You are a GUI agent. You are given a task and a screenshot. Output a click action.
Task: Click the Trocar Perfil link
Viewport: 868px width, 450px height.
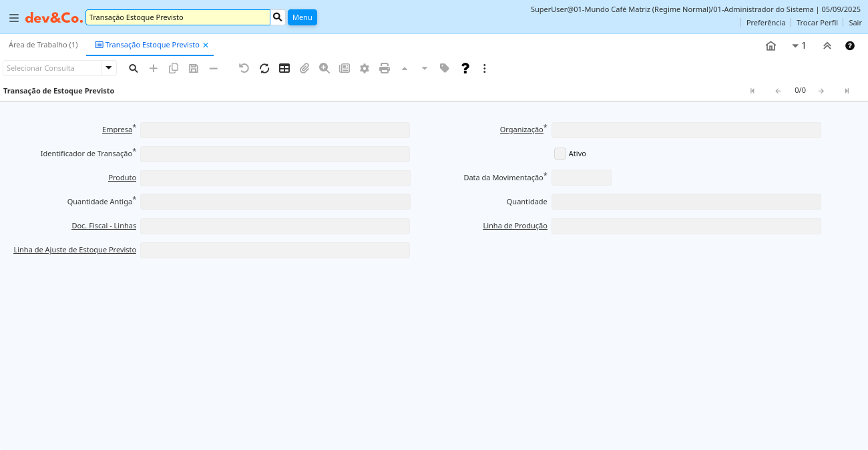click(817, 23)
